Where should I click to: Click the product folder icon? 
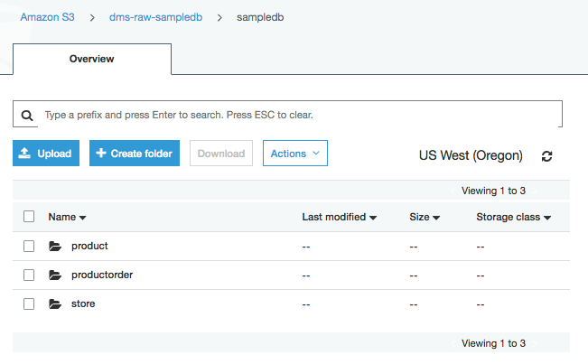coord(55,246)
